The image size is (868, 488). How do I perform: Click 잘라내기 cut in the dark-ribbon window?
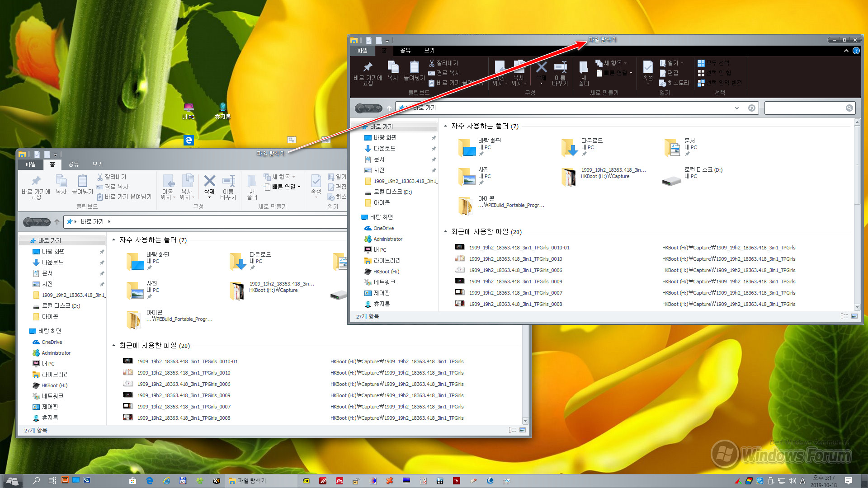443,63
